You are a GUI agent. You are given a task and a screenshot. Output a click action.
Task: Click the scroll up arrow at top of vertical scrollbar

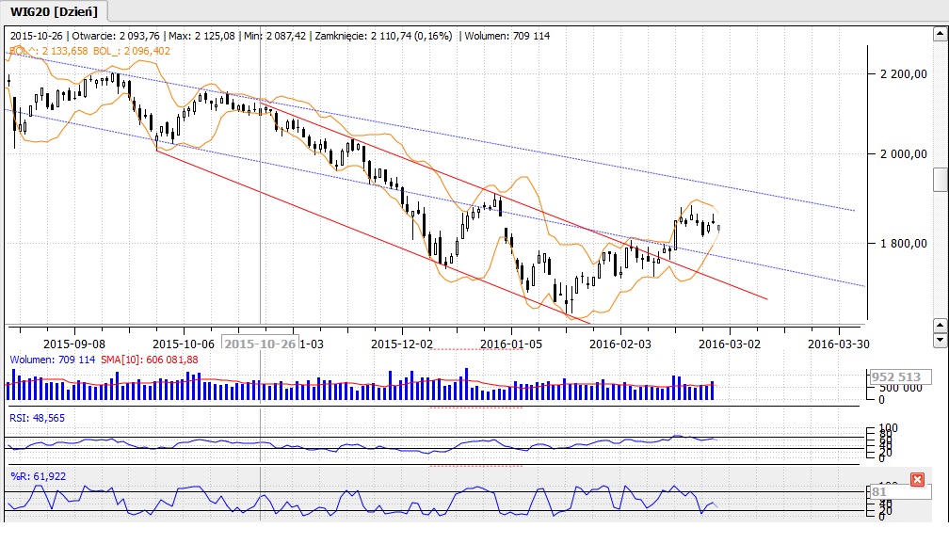point(940,35)
